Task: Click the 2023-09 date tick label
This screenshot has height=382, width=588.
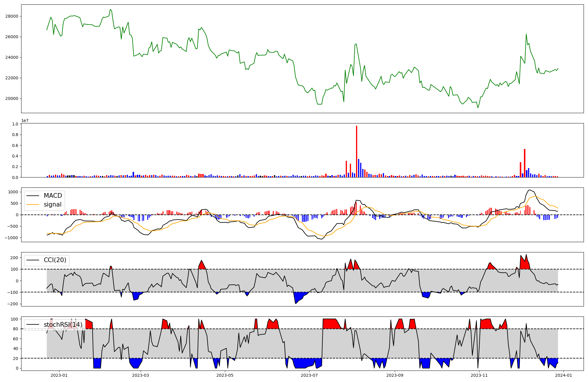Action: pyautogui.click(x=395, y=375)
